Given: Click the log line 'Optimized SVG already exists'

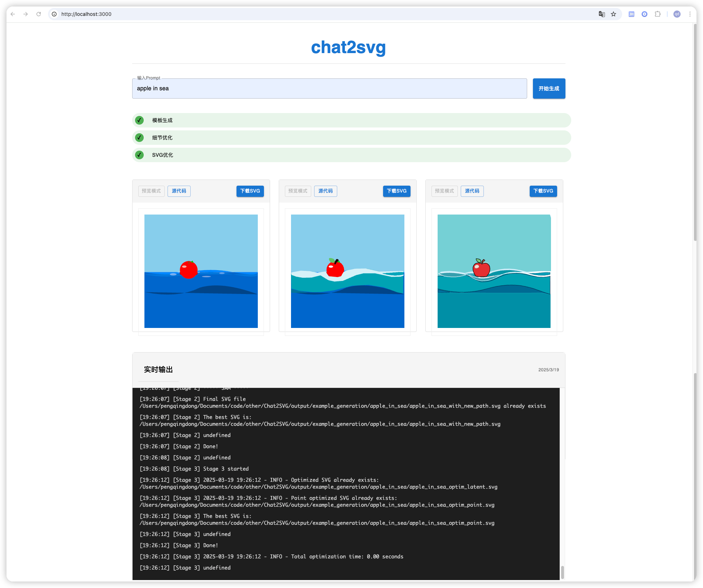Looking at the screenshot, I should point(318,483).
